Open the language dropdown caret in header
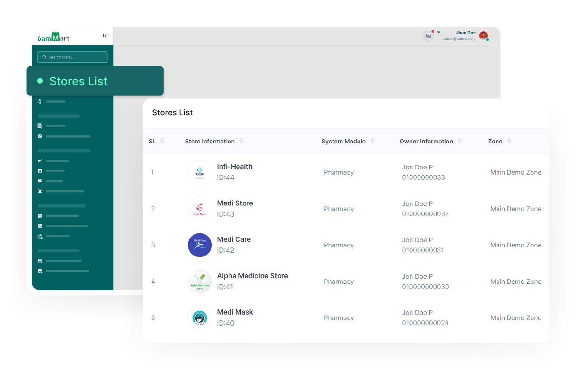The height and width of the screenshot is (392, 580). (439, 32)
